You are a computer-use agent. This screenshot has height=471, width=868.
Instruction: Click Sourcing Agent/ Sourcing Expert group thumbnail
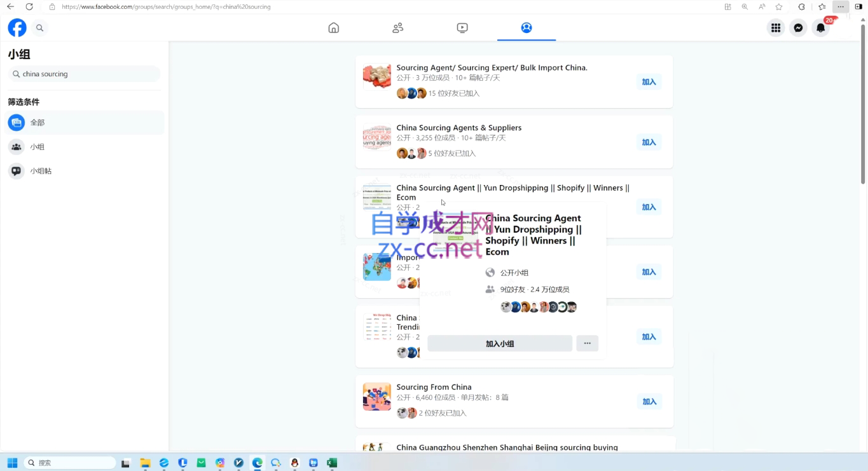click(377, 77)
